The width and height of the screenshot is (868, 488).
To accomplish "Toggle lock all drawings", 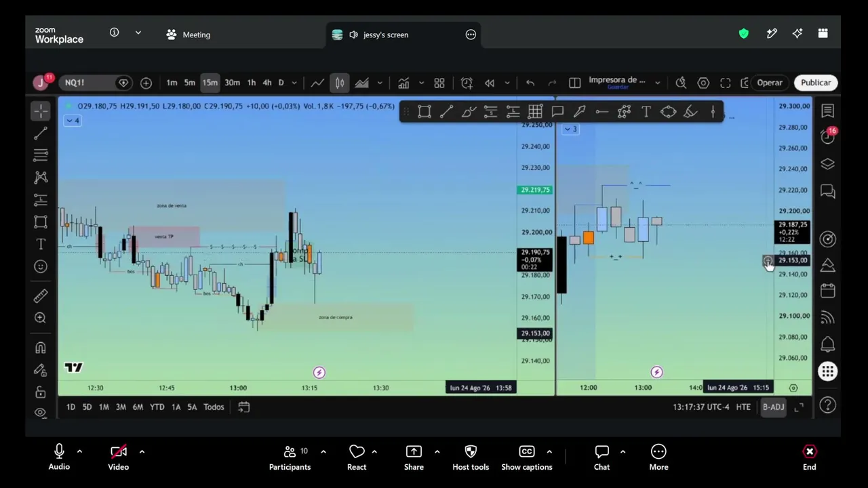I will [x=41, y=392].
